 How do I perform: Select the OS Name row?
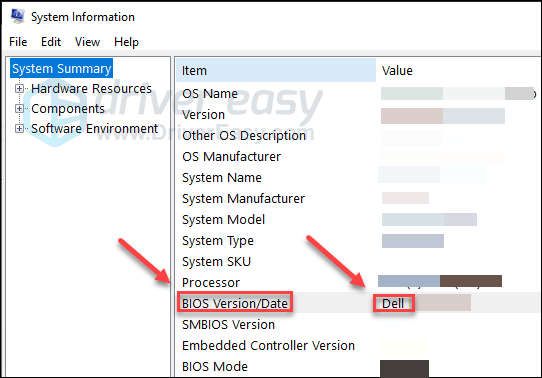(x=358, y=93)
